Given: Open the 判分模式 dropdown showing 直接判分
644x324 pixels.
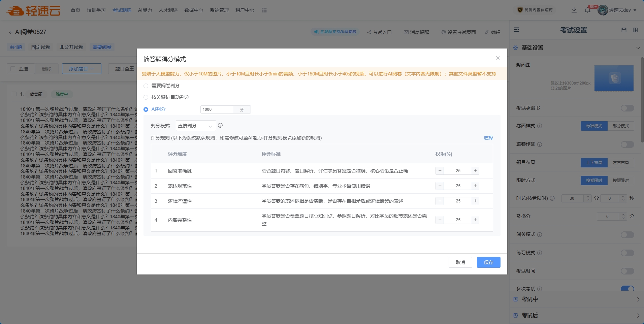Looking at the screenshot, I should tap(196, 126).
